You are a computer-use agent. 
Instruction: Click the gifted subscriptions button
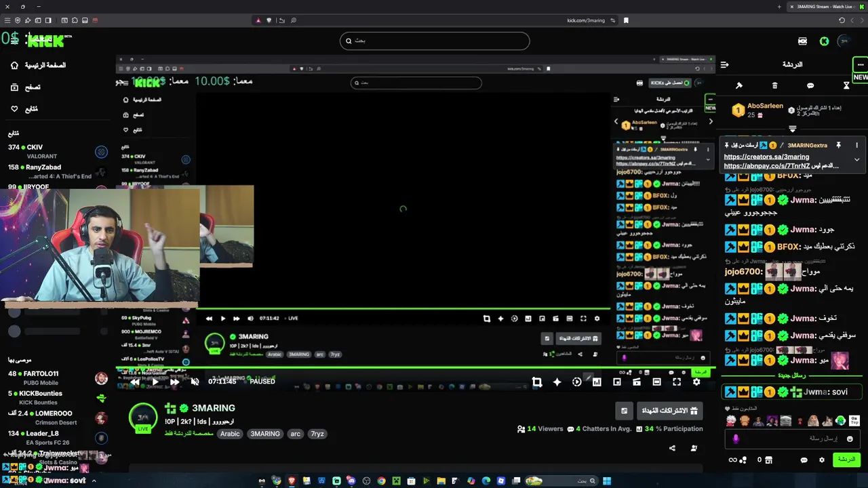click(669, 411)
